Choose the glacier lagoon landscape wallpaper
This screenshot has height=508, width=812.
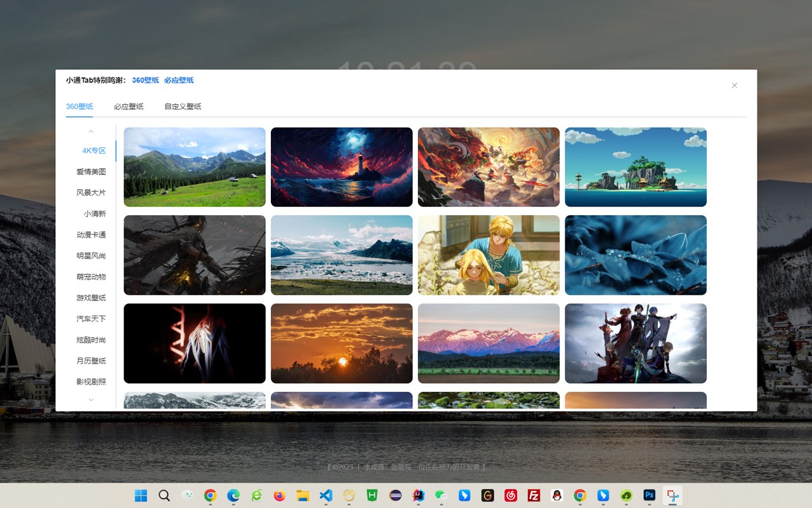tap(342, 255)
